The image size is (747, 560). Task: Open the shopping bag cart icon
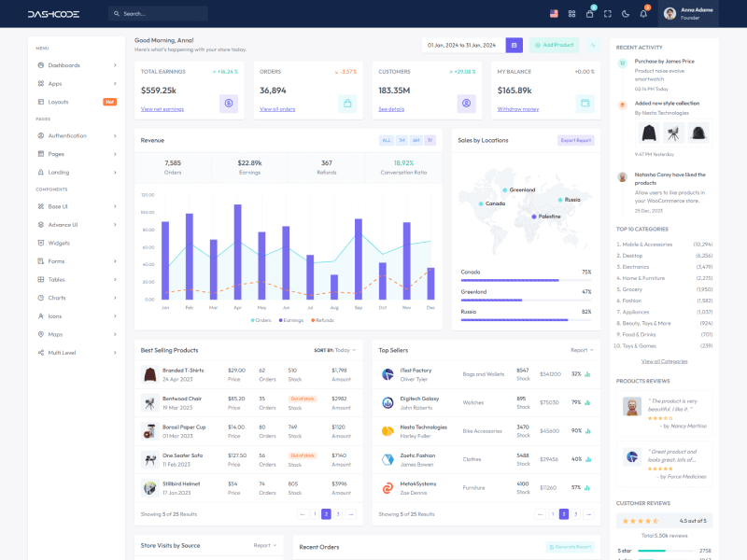tap(589, 14)
